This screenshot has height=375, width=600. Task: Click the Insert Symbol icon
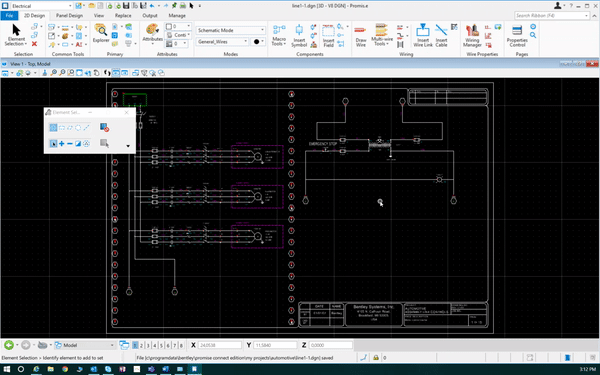(x=299, y=35)
